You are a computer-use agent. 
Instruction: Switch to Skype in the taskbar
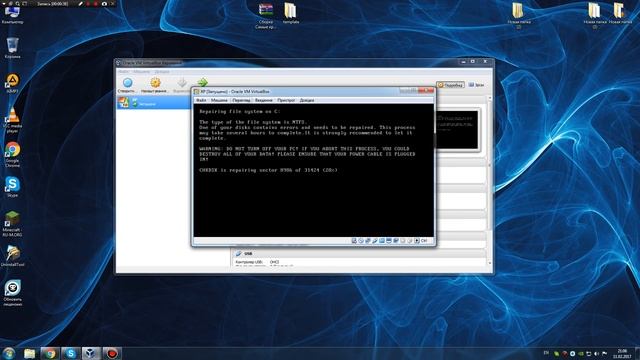[70, 353]
